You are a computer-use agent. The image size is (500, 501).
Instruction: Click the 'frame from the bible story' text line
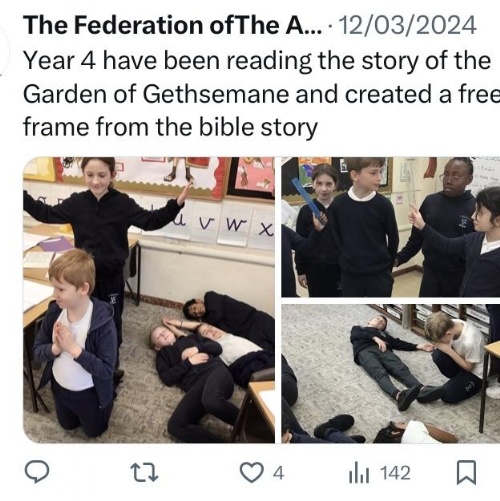[x=170, y=128]
